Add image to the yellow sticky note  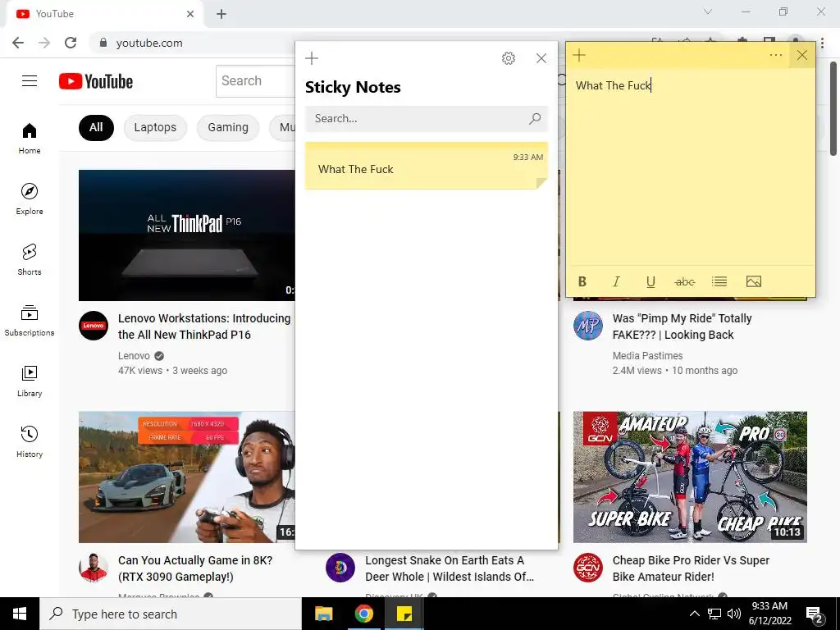coord(754,282)
